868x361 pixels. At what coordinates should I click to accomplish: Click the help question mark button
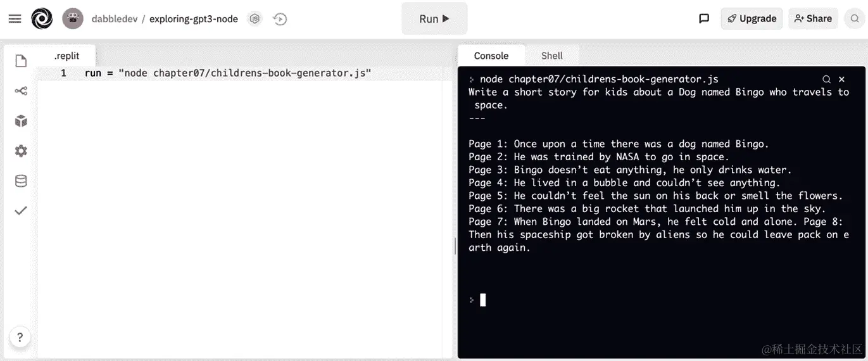[20, 337]
